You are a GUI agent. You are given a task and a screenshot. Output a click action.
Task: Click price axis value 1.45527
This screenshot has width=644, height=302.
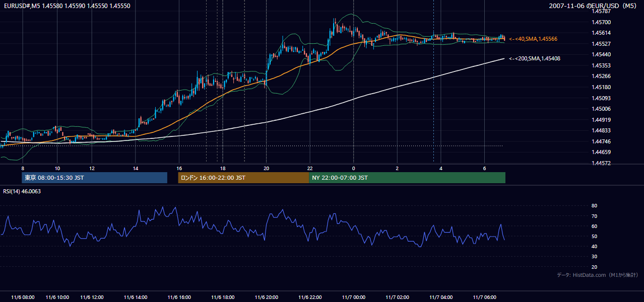[x=601, y=44]
